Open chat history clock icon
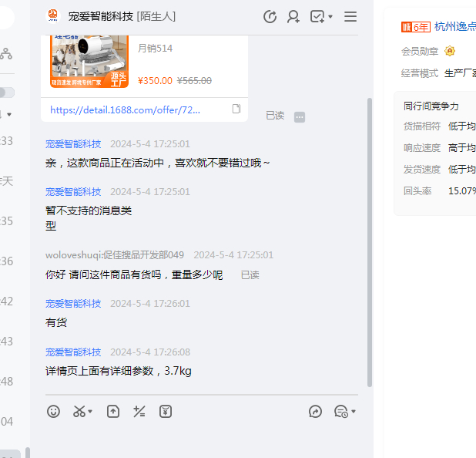The height and width of the screenshot is (458, 476). point(270,16)
